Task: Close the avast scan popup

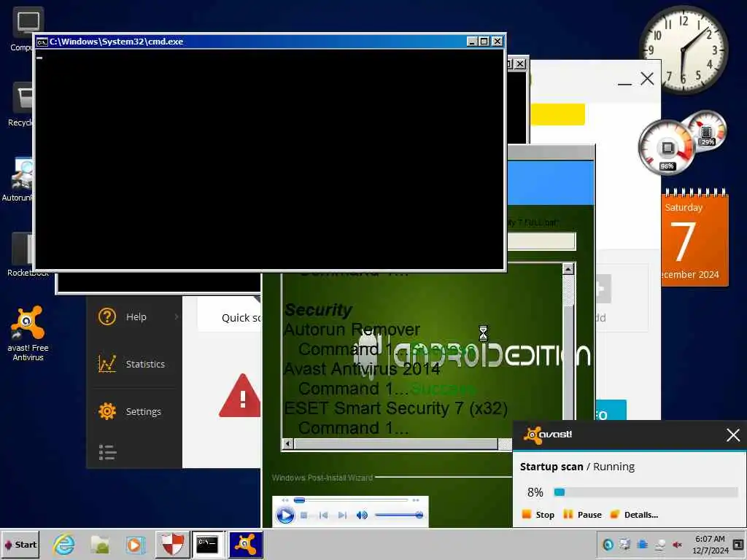Action: tap(733, 435)
